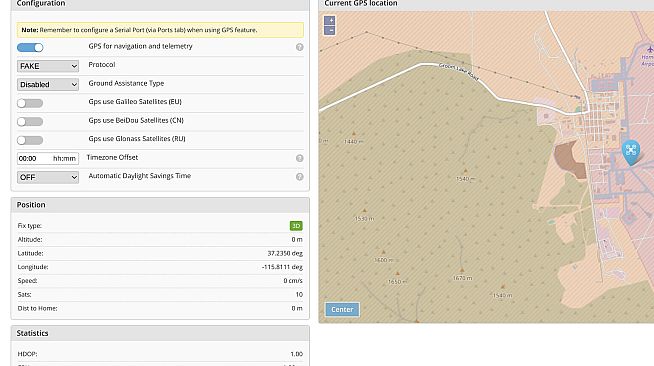This screenshot has height=366, width=654.
Task: Click the Position section header
Action: 160,205
